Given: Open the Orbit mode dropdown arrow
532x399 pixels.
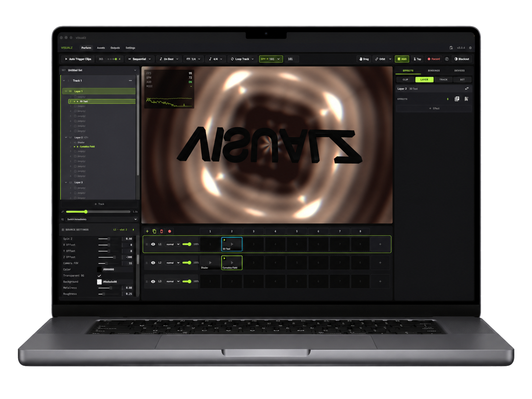Looking at the screenshot, I should (390, 59).
